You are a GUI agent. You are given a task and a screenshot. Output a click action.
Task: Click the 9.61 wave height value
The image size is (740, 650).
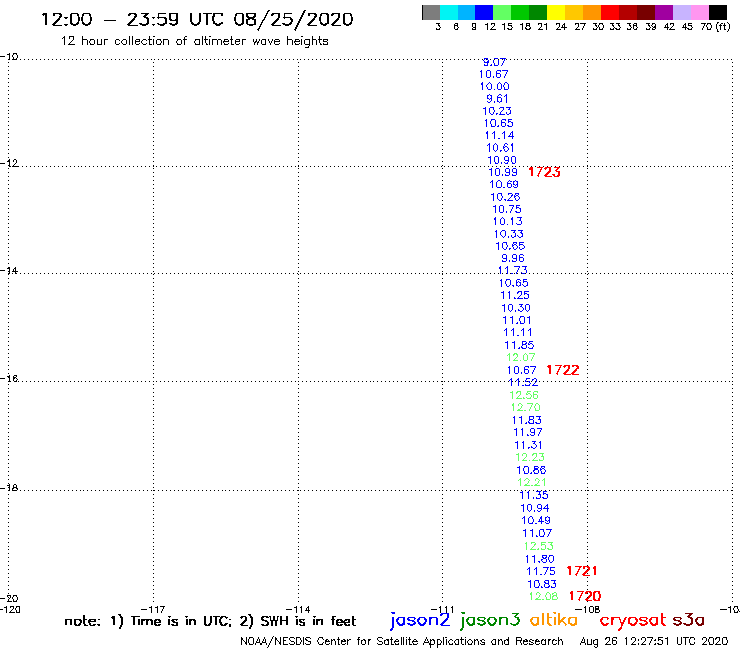point(497,99)
